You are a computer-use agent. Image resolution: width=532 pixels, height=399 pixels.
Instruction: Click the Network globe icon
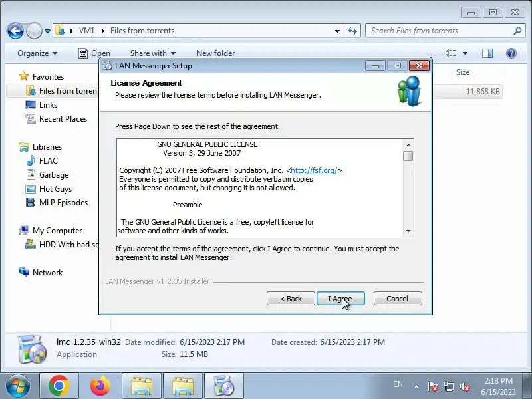pyautogui.click(x=24, y=272)
